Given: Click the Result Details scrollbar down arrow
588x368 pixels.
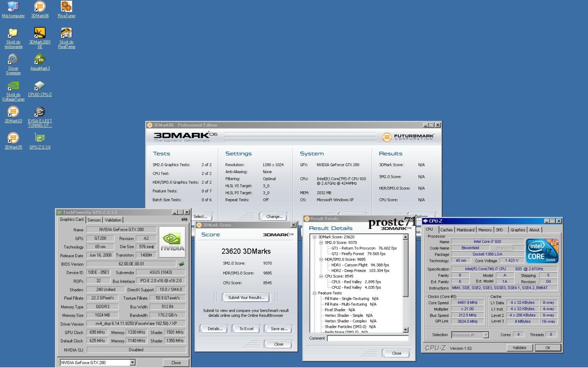Looking at the screenshot, I should (x=405, y=330).
